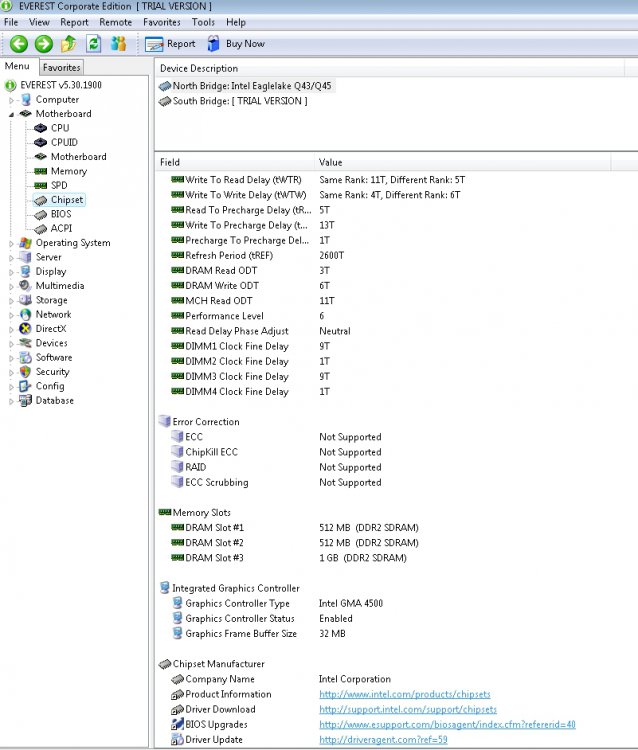Select the BIOS icon in the tree
Viewport: 638px width, 750px height.
[41, 215]
